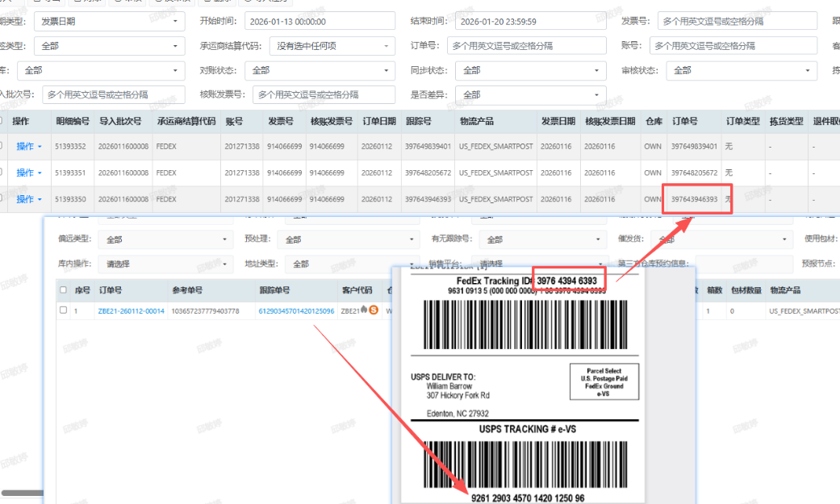Open the 是否差异 dropdown
This screenshot has width=840, height=504.
(530, 95)
